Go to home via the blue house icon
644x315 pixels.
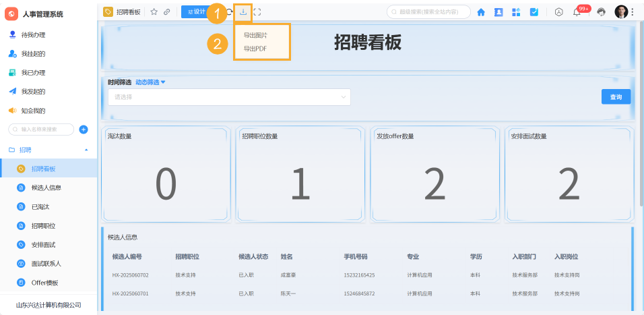pyautogui.click(x=481, y=12)
